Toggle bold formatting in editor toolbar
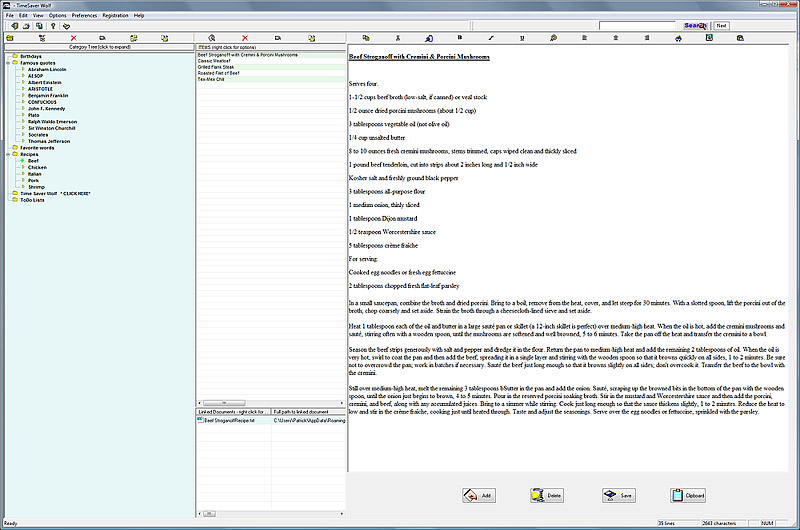This screenshot has height=530, width=800. [460, 38]
